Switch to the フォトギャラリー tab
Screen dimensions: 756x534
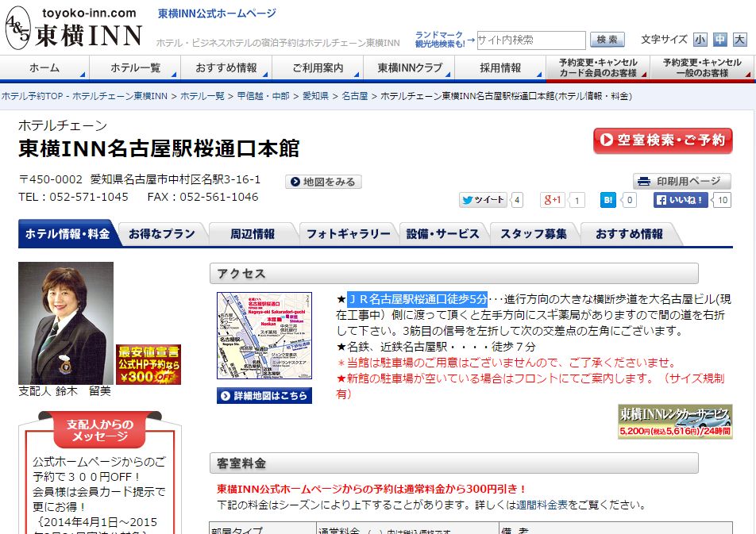tap(348, 234)
